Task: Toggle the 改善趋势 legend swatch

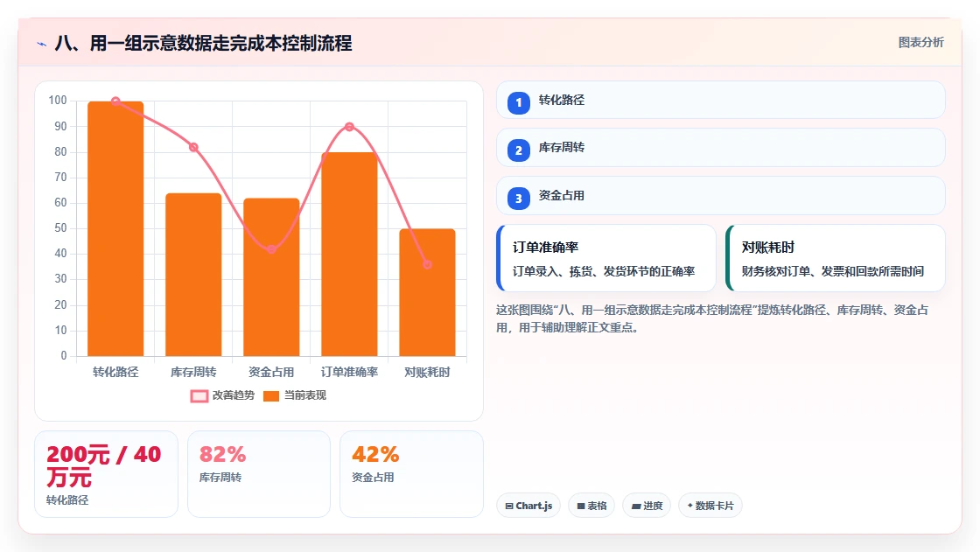Action: [199, 395]
